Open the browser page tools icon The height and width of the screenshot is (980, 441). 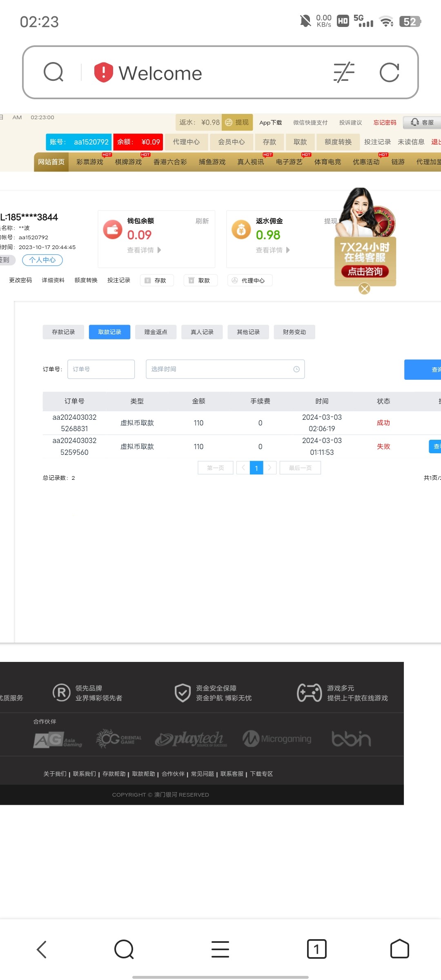pyautogui.click(x=344, y=73)
